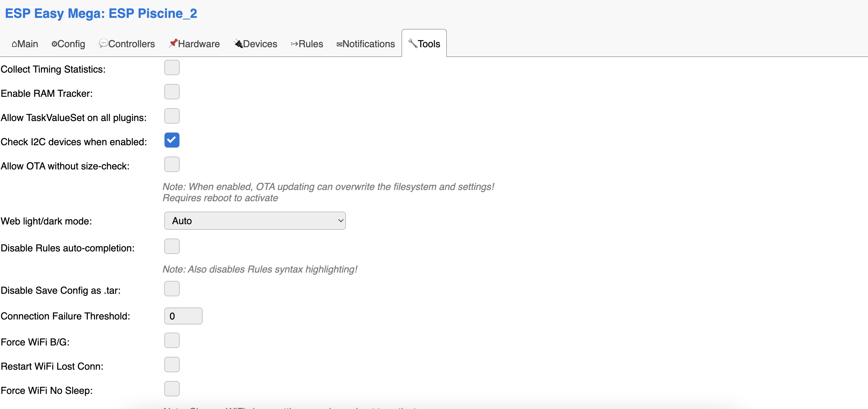Open the Hardware tab with pushpin icon

coord(194,44)
